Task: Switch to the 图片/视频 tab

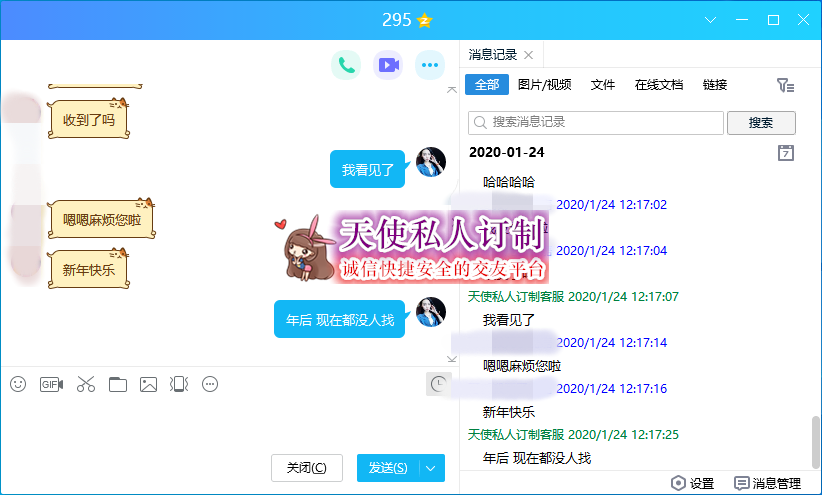Action: (x=545, y=85)
